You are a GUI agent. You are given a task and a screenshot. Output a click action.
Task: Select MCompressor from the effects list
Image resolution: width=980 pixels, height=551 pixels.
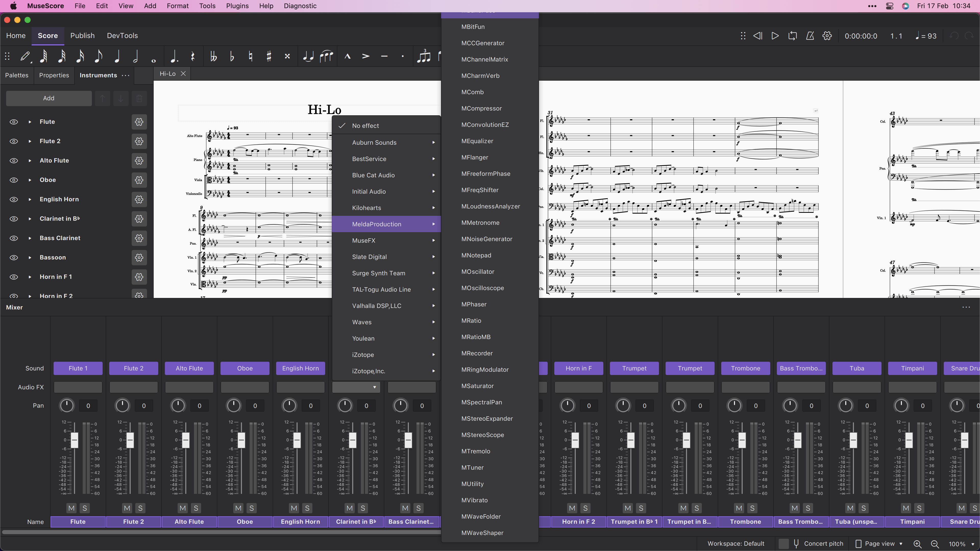click(x=482, y=108)
